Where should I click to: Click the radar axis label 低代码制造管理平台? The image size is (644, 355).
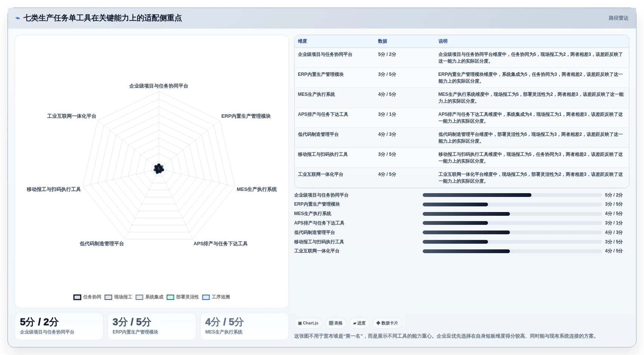tap(102, 244)
